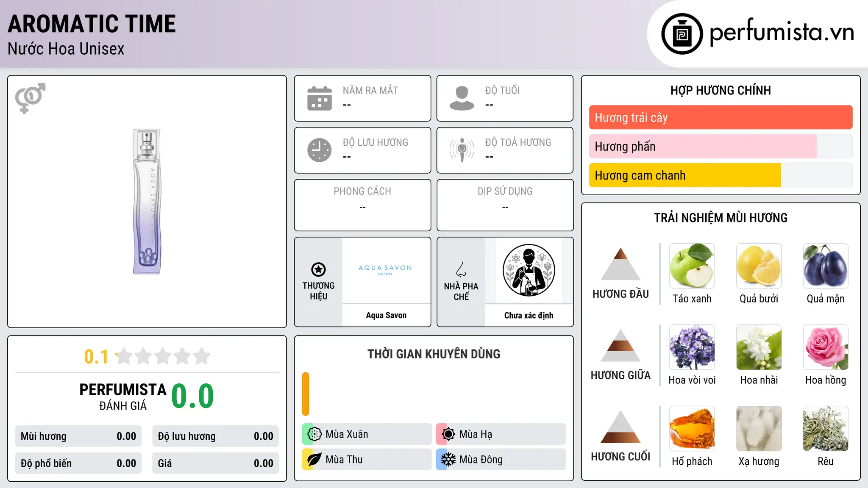Click the perfumista.vn bottle logo icon

(x=682, y=34)
